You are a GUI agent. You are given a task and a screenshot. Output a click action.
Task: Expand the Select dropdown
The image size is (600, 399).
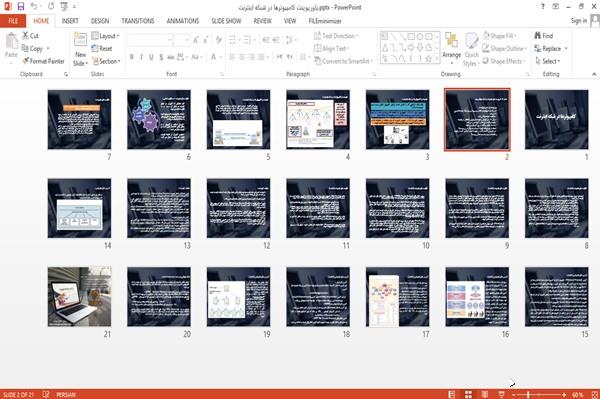coord(548,61)
